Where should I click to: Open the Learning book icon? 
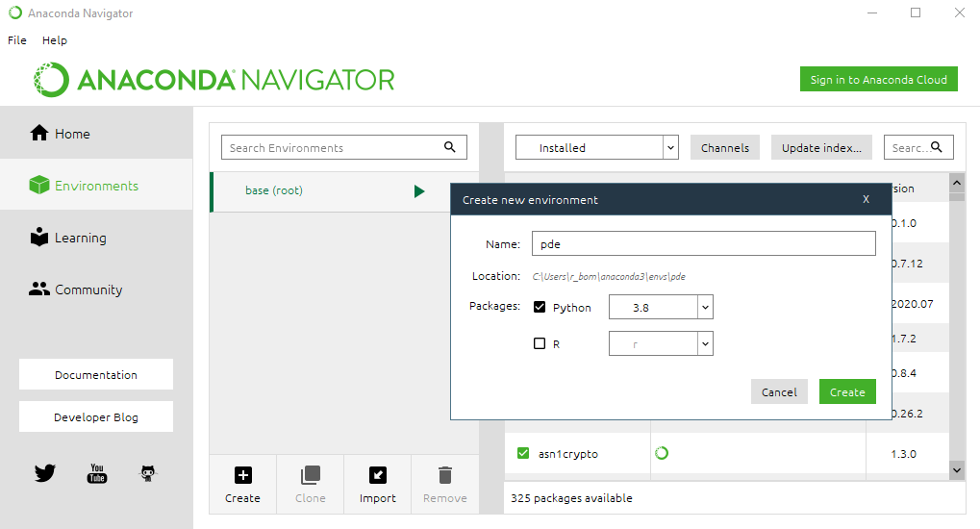coord(39,237)
